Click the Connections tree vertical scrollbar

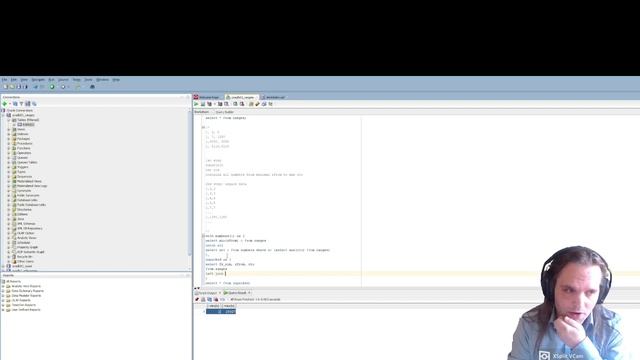[189, 184]
